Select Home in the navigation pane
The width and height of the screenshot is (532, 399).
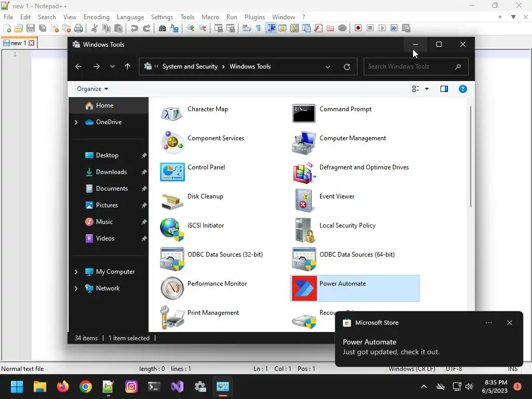[109, 105]
